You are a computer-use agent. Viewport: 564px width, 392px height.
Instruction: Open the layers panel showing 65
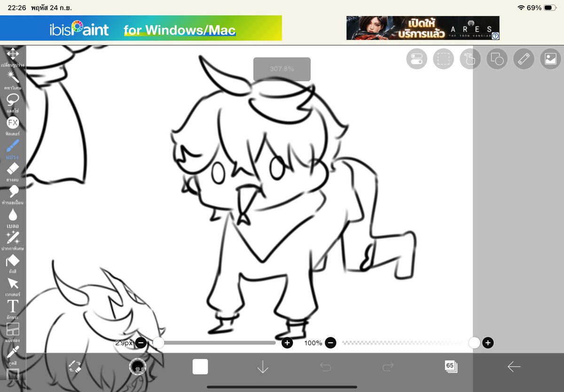coord(451,367)
